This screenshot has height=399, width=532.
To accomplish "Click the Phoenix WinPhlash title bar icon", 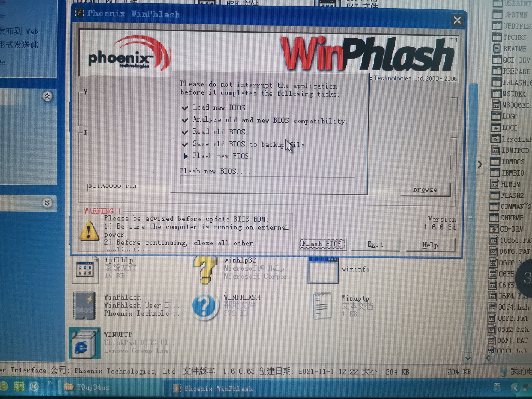I will (79, 13).
